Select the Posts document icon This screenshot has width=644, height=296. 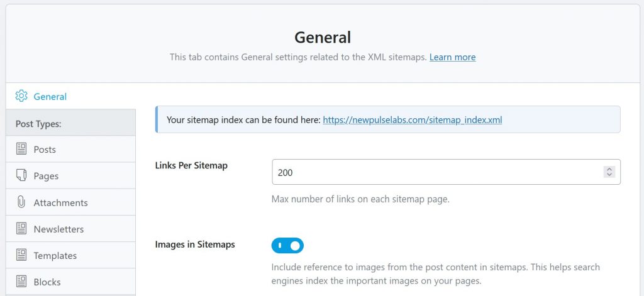point(21,149)
